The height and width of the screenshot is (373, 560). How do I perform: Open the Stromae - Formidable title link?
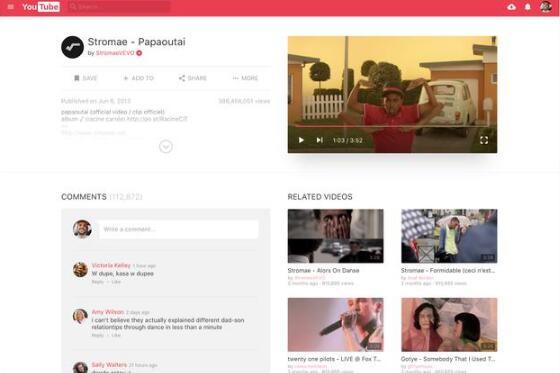click(448, 270)
